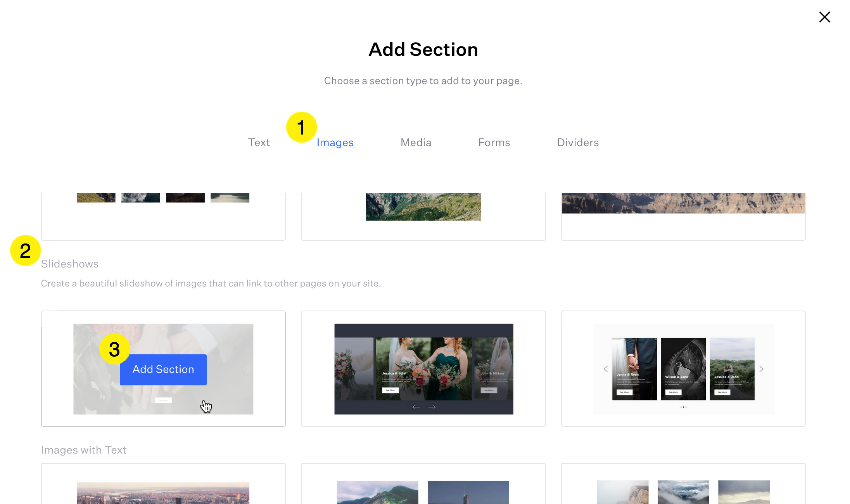Select the cityscape thumbnail under Images with Text
The height and width of the screenshot is (504, 850).
163,492
